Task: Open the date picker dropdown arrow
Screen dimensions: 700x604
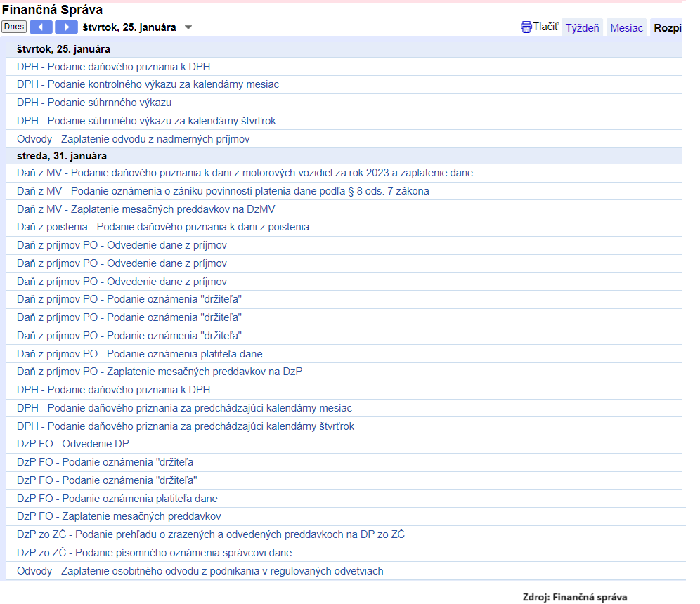Action: (188, 28)
